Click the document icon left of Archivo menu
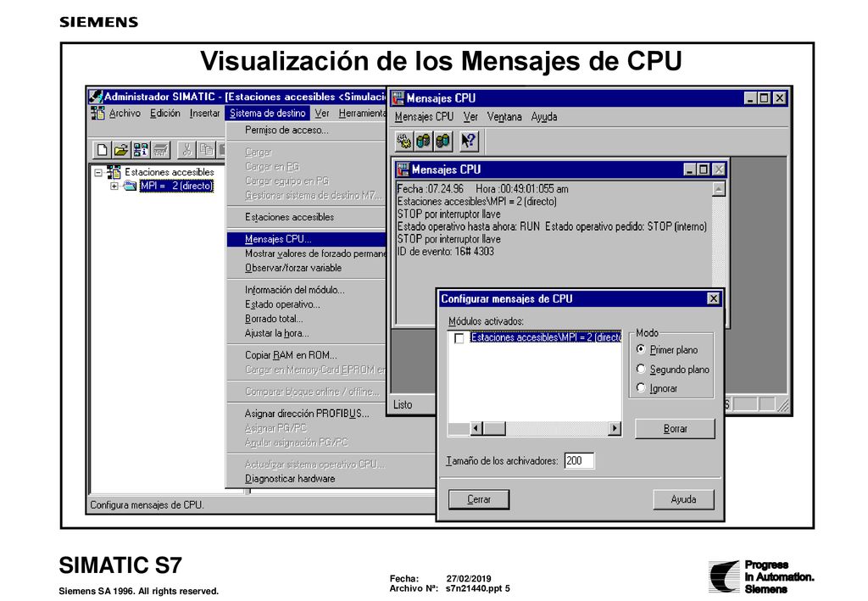The height and width of the screenshot is (601, 868). (x=97, y=114)
